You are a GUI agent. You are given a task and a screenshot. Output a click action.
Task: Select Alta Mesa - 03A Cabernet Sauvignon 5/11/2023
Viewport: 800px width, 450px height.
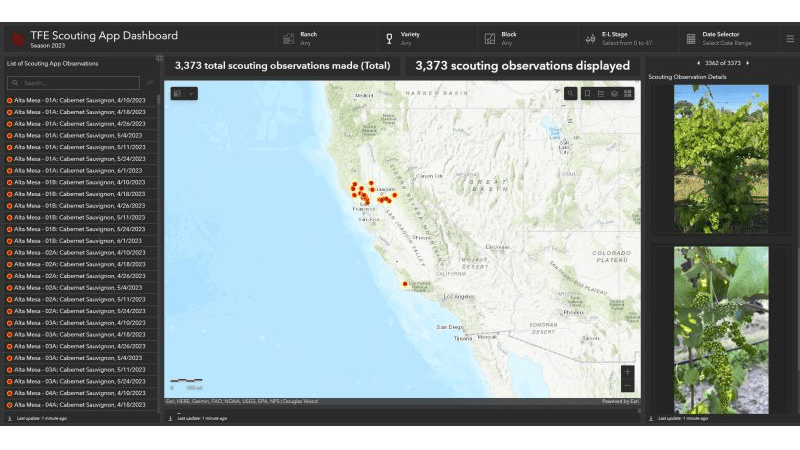pyautogui.click(x=80, y=370)
